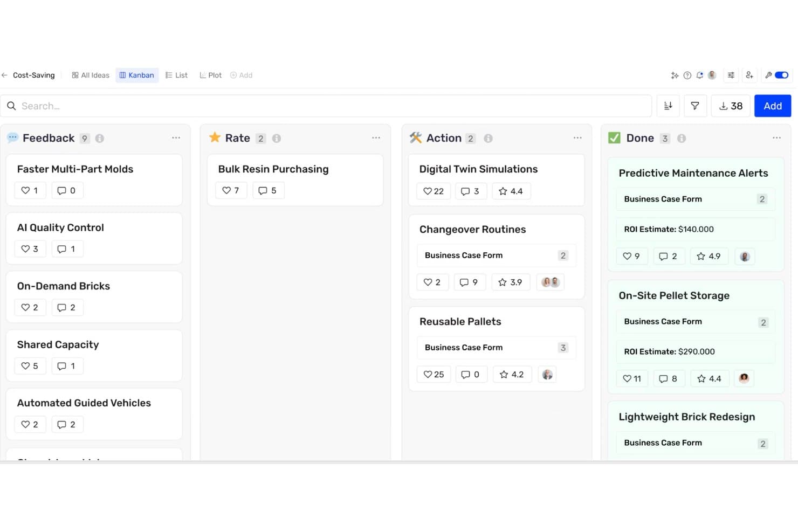Click star rating 4.9 on Predictive Maintenance Alerts
Image resolution: width=798 pixels, height=532 pixels.
[709, 257]
